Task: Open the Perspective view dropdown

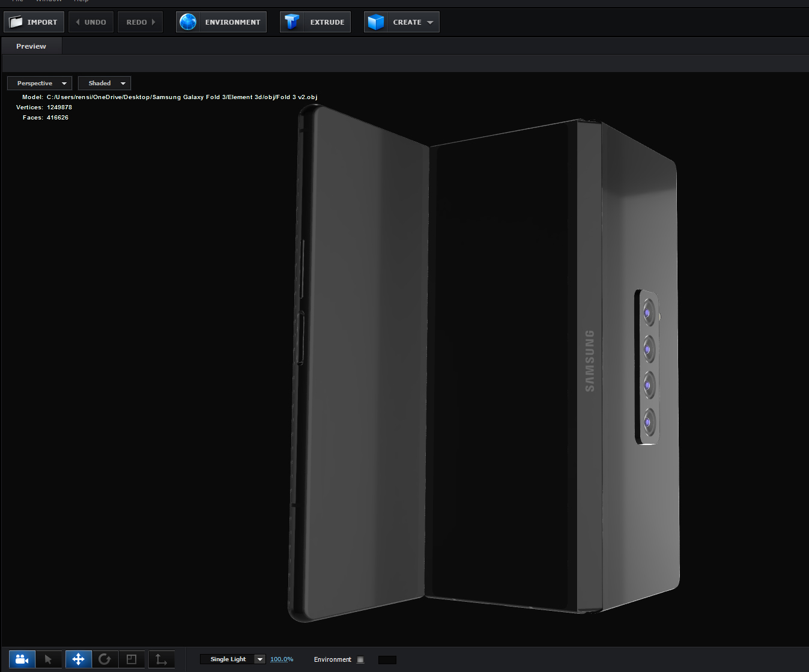Action: [40, 83]
